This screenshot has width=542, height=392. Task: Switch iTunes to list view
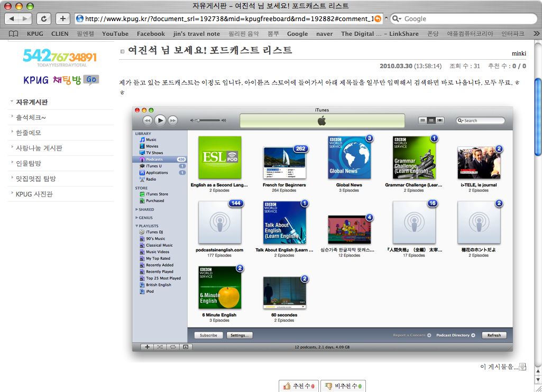pos(422,120)
